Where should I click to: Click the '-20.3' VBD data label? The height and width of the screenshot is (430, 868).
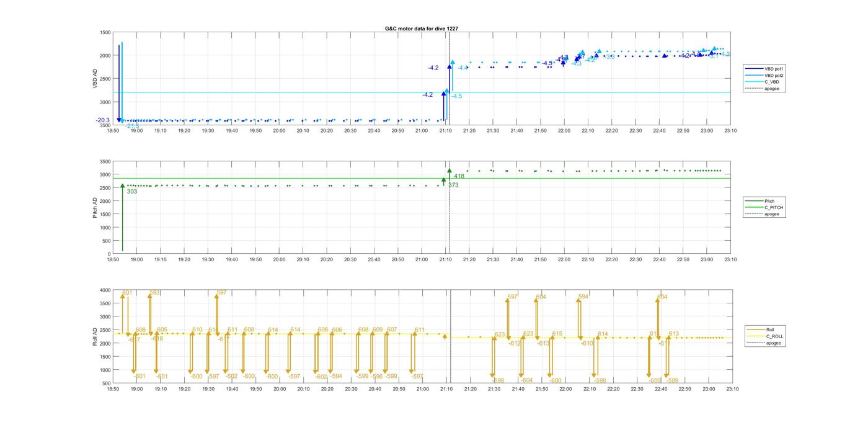click(x=103, y=120)
